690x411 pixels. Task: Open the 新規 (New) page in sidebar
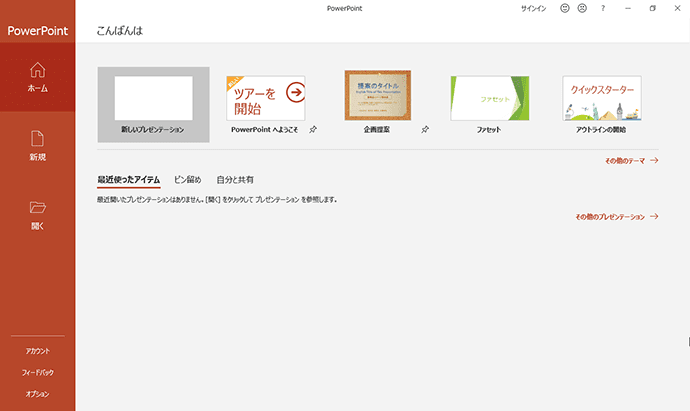point(37,146)
